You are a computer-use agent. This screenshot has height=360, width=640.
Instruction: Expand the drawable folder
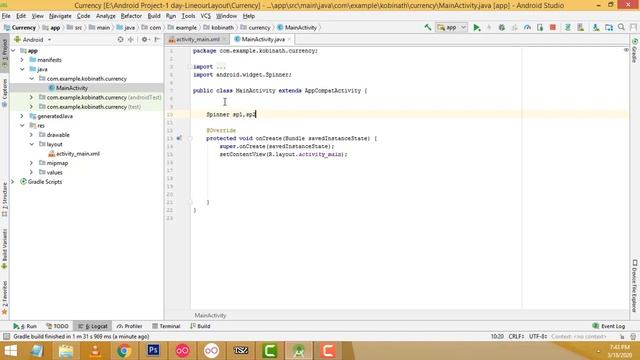click(31, 135)
